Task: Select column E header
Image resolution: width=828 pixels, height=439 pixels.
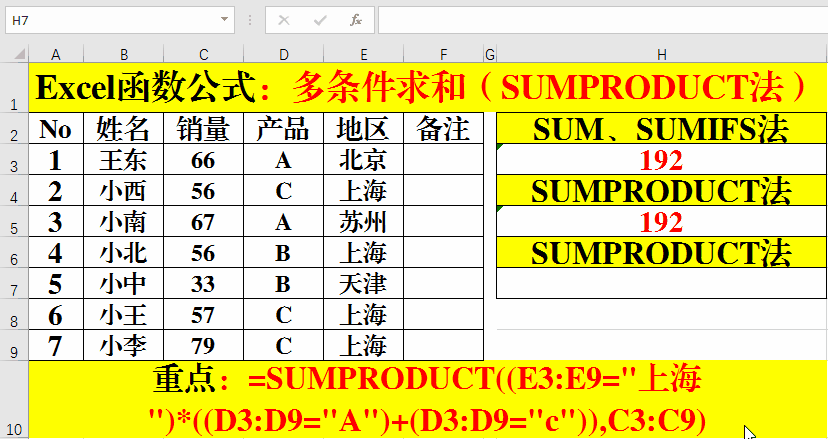Action: pyautogui.click(x=364, y=54)
